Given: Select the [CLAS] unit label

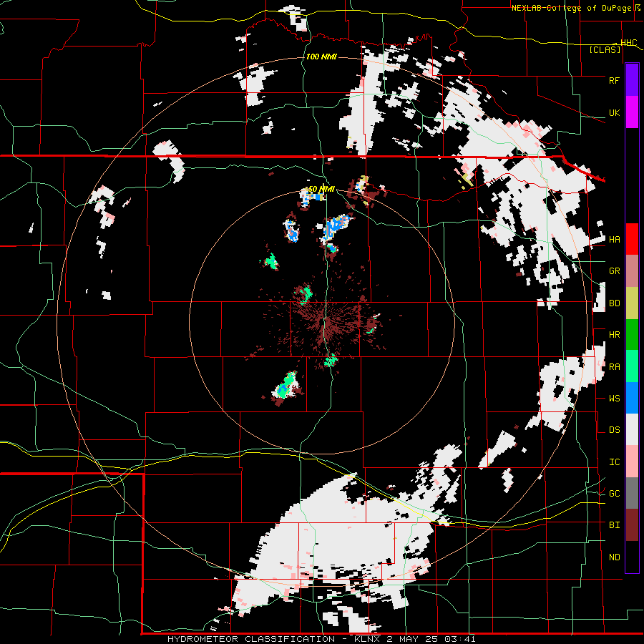Looking at the screenshot, I should click(605, 49).
